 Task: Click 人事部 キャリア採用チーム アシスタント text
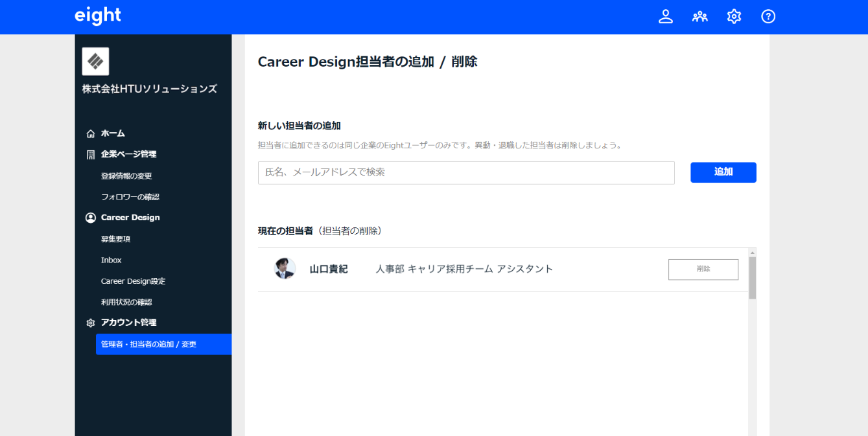[x=464, y=269]
